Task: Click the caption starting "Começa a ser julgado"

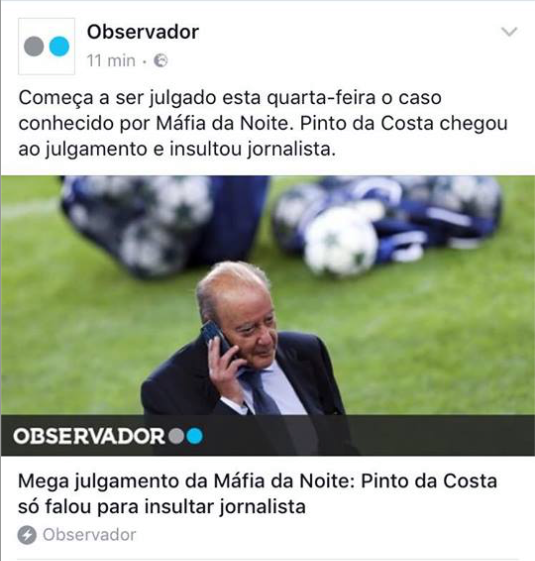Action: click(x=263, y=123)
